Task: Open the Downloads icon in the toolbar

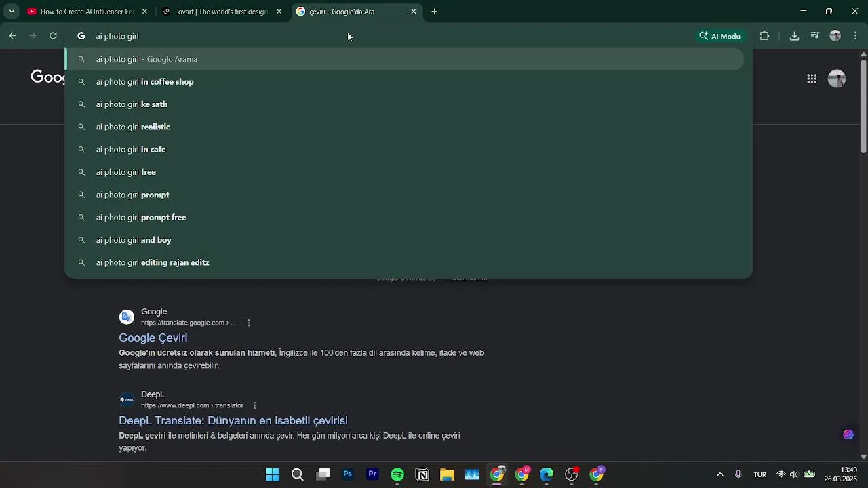Action: tap(794, 36)
